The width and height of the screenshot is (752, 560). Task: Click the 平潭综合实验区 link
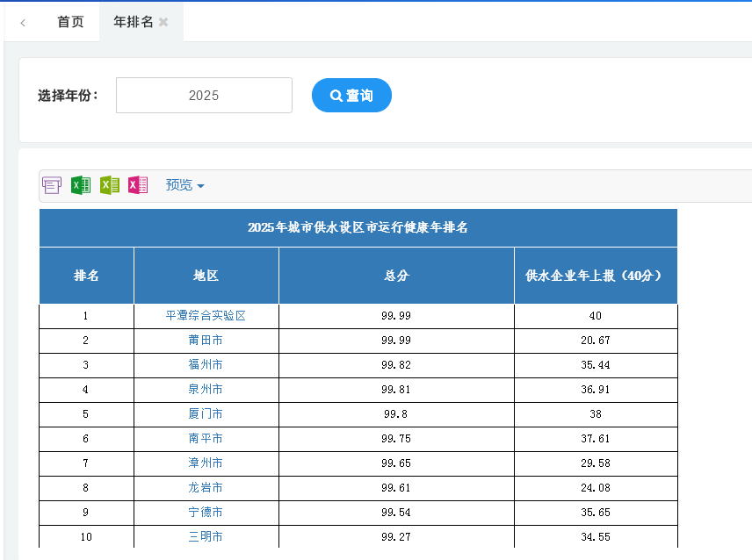pyautogui.click(x=205, y=315)
